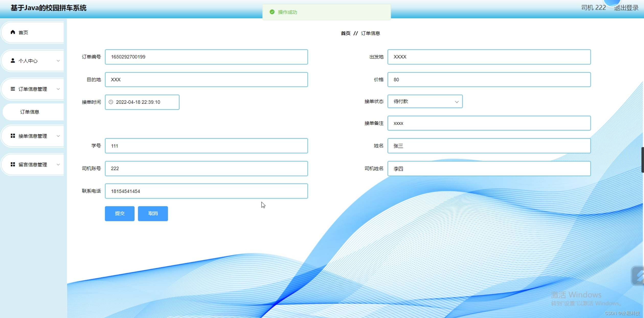Viewport: 644px width, 318px height.
Task: Expand the 接单信息管理 menu chevron
Action: (x=58, y=136)
